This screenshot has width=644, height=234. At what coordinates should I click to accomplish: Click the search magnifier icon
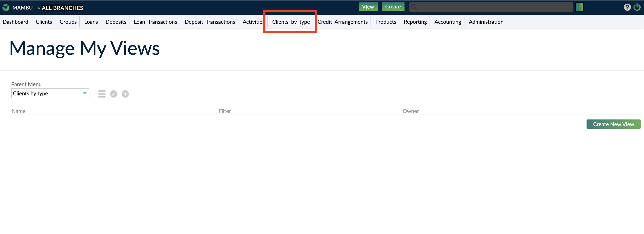click(414, 7)
